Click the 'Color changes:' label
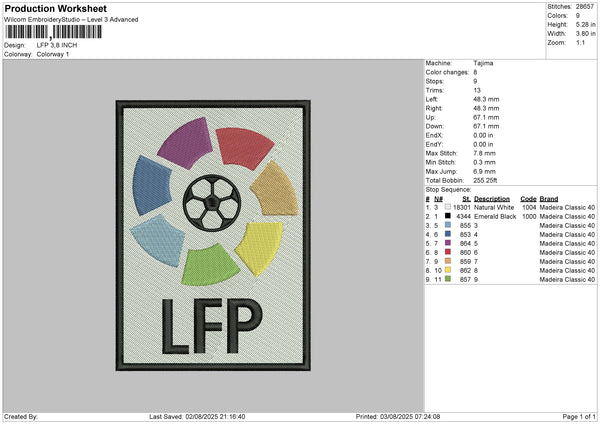600x424 pixels. pos(447,72)
